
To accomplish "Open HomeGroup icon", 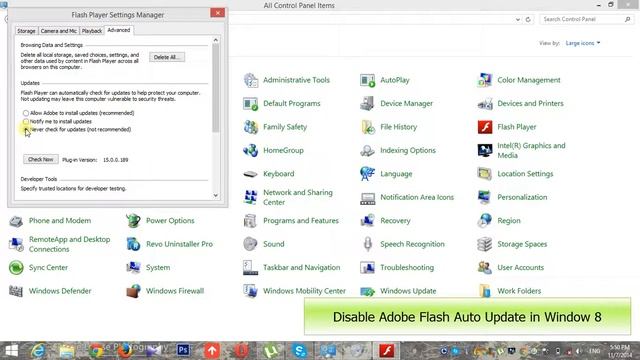I will click(251, 150).
